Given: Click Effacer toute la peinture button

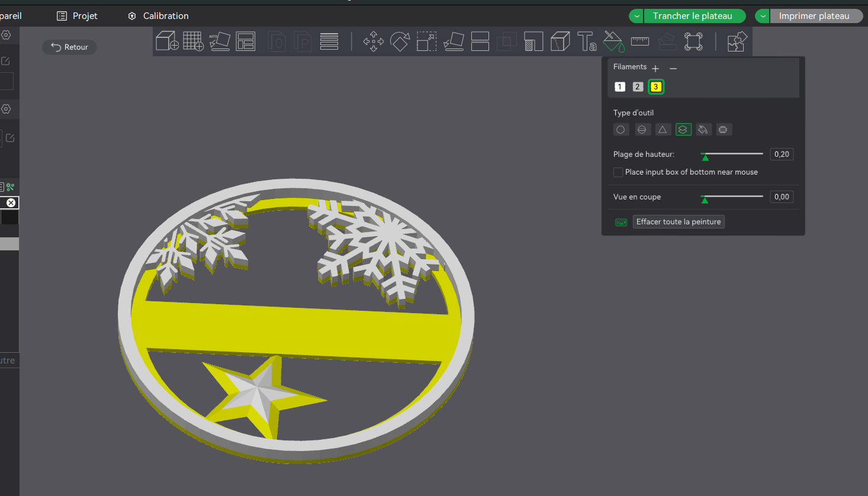Looking at the screenshot, I should pyautogui.click(x=679, y=222).
